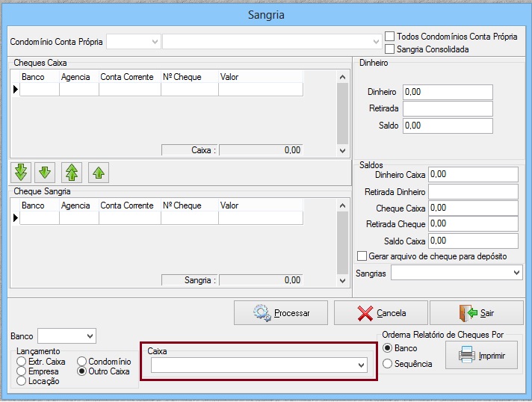Click the Retirada input field under Dinheiro
The image size is (532, 402).
click(448, 109)
